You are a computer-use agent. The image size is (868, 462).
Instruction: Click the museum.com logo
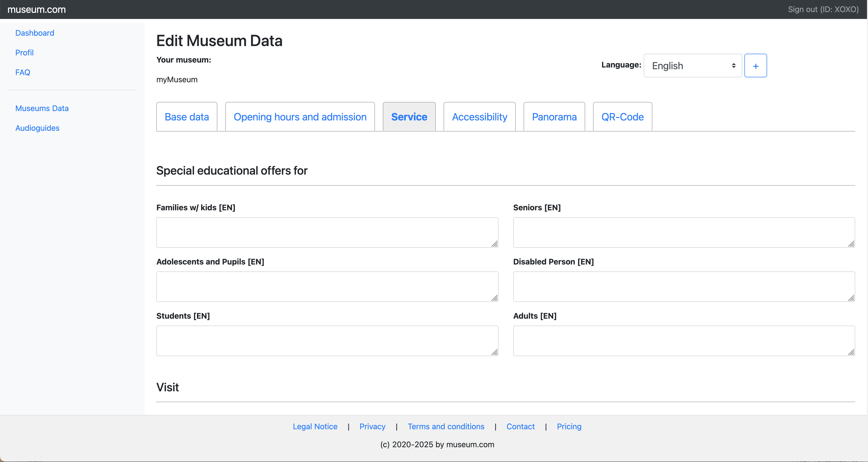(x=36, y=9)
